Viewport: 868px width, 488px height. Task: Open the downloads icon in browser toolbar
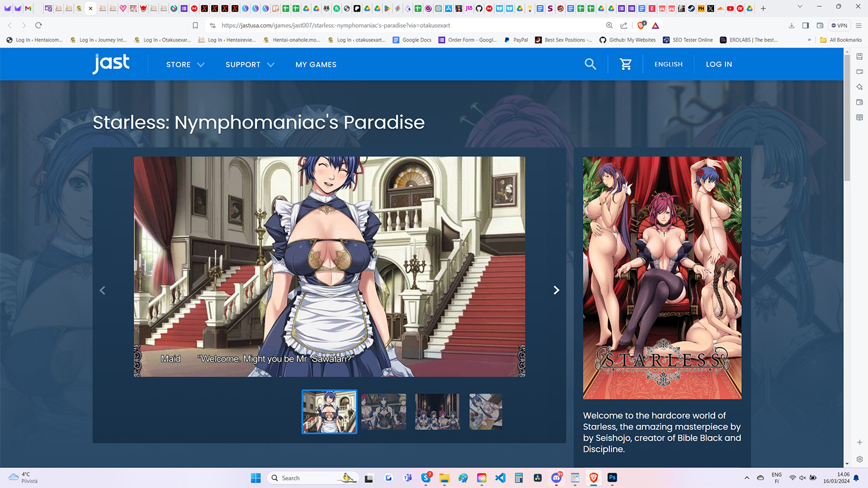(x=792, y=25)
